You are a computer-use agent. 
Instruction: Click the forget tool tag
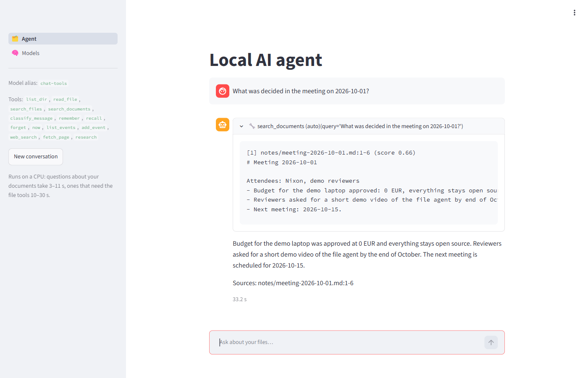pyautogui.click(x=18, y=128)
